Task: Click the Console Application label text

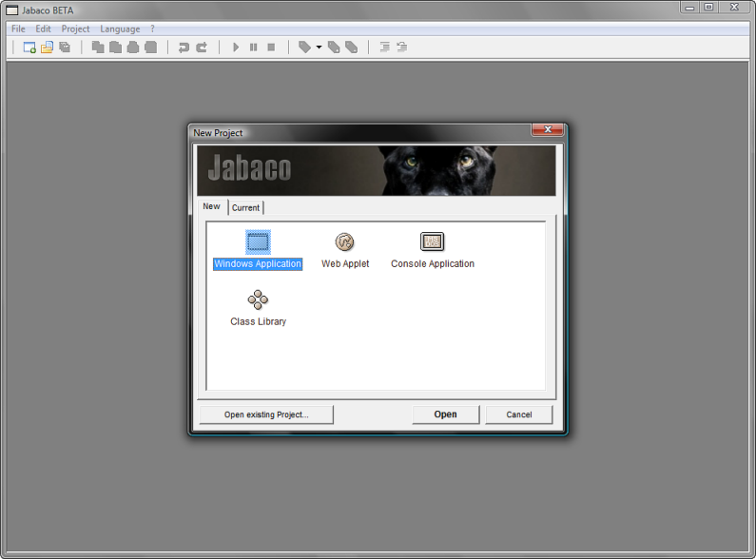Action: click(x=433, y=264)
